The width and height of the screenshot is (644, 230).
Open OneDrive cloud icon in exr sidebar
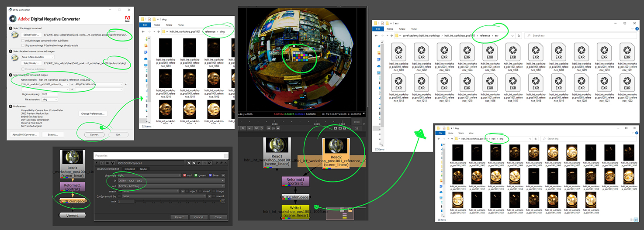click(379, 65)
